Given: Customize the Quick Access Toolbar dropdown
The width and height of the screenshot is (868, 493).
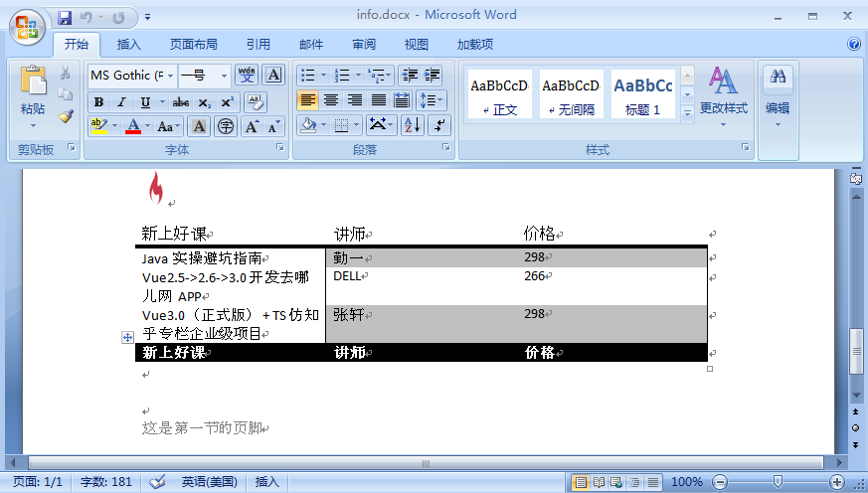Looking at the screenshot, I should pos(148,18).
